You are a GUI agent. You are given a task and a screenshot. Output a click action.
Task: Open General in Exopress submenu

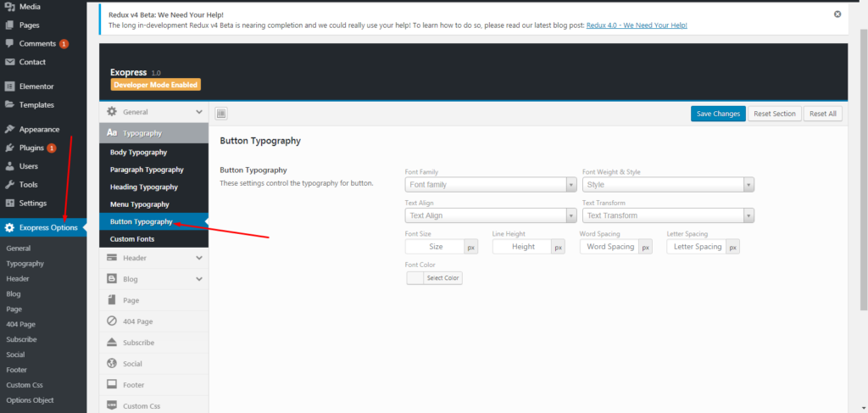[x=19, y=248]
